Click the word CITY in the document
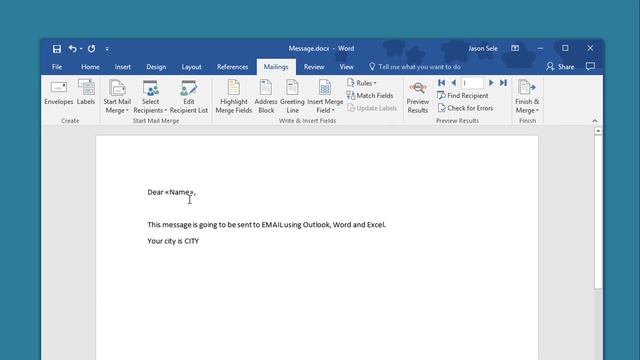640x360 pixels. point(191,241)
